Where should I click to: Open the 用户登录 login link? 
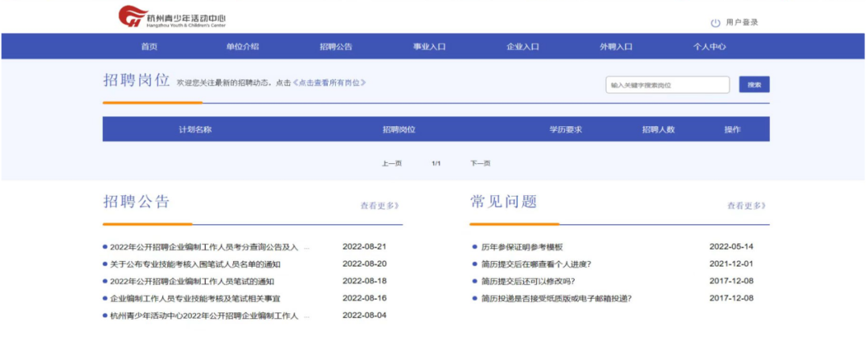(x=742, y=22)
